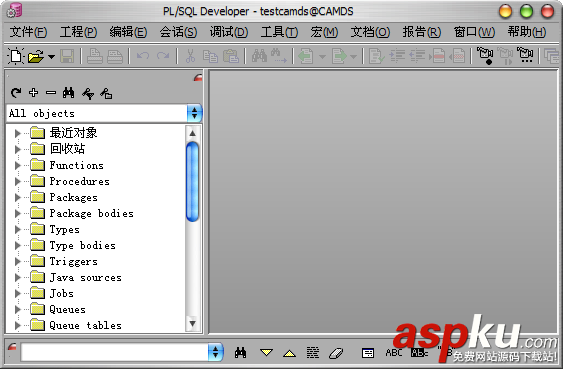Click the Paste clipboard icon
The width and height of the screenshot is (563, 369).
coord(231,56)
